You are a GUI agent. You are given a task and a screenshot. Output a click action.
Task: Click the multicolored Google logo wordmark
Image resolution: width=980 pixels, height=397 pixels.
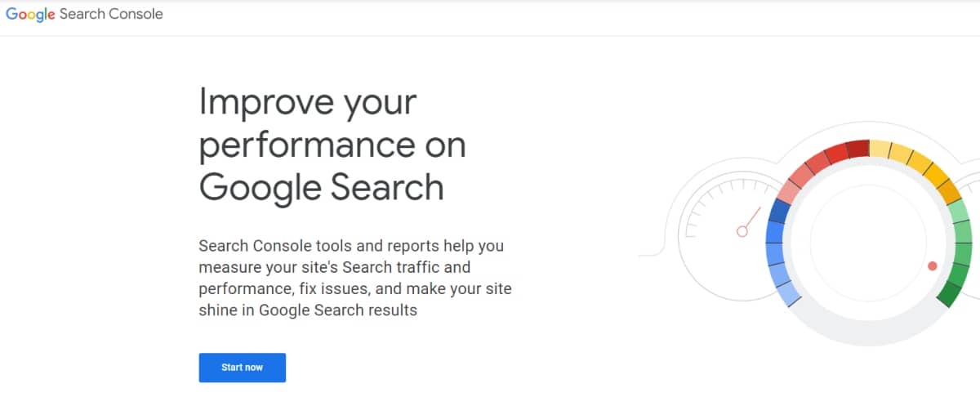tap(29, 15)
